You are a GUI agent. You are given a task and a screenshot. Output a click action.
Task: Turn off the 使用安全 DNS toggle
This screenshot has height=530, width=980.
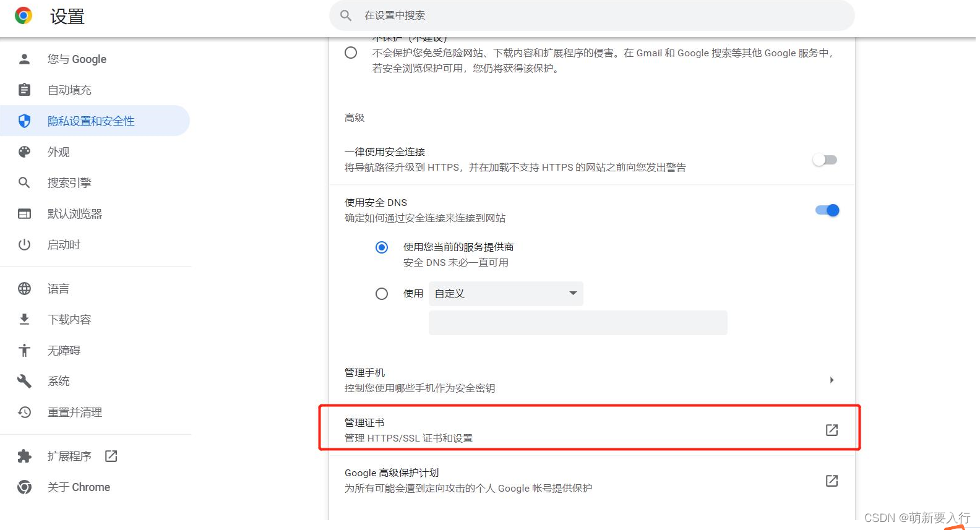pos(827,210)
